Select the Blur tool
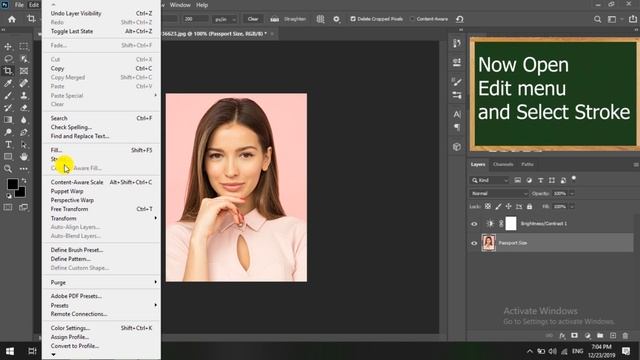 click(x=24, y=120)
